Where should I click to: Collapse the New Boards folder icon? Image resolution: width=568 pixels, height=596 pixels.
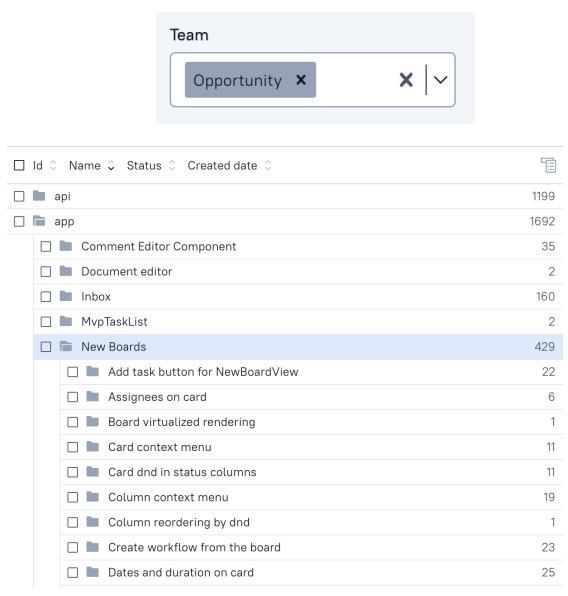[x=66, y=346]
